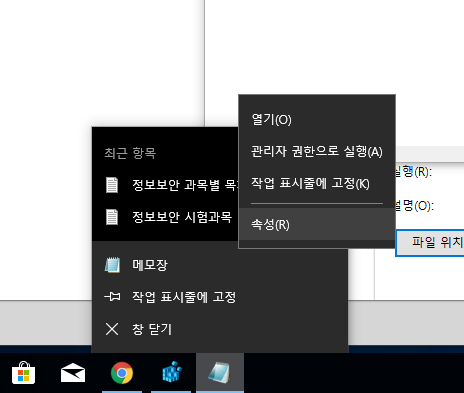Choose 열기(O) from the context menu

click(317, 119)
